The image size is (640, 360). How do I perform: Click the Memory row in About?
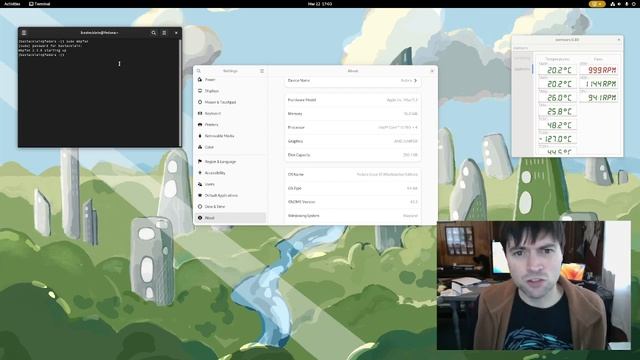[x=353, y=113]
